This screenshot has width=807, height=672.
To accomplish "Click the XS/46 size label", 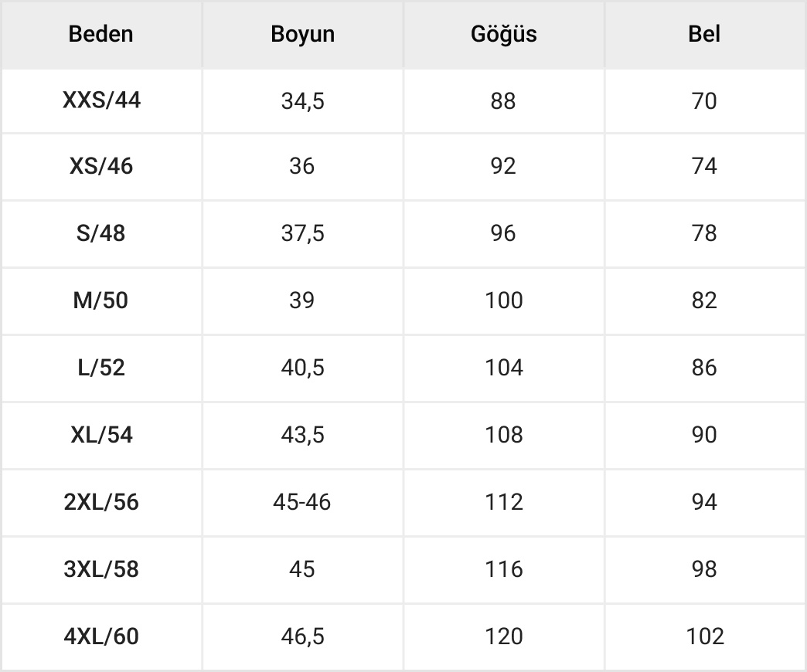I will [101, 167].
